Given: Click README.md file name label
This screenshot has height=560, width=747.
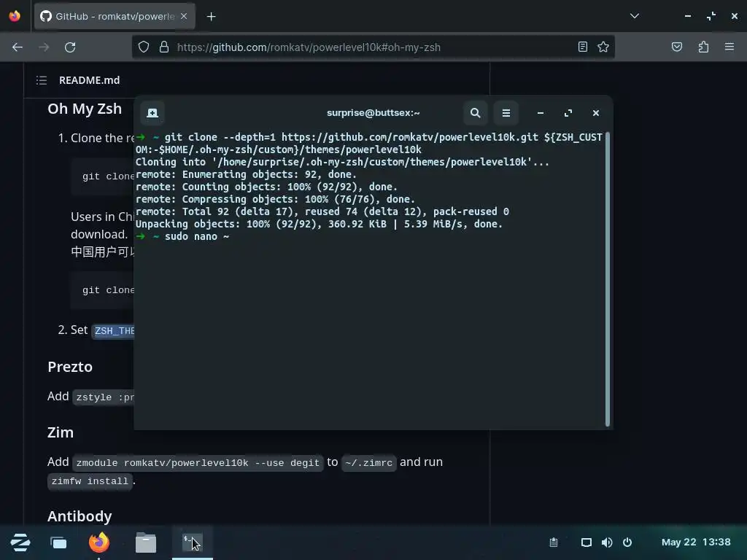Looking at the screenshot, I should click(90, 80).
